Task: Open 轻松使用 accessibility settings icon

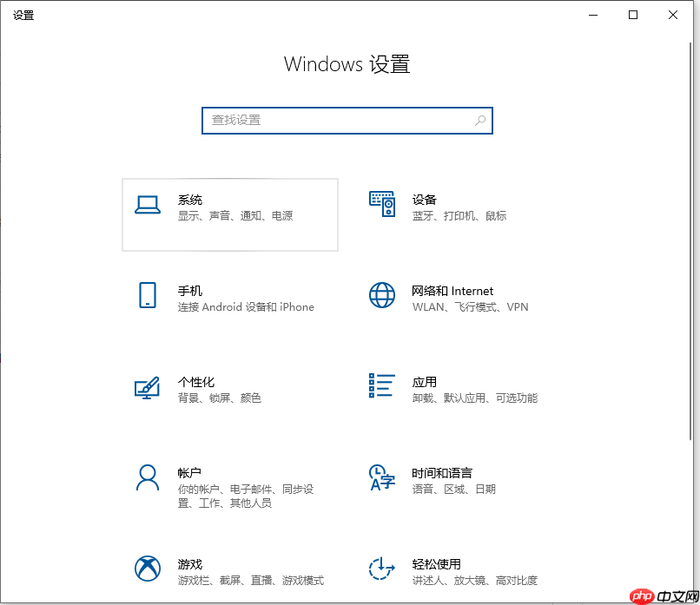Action: tap(382, 569)
